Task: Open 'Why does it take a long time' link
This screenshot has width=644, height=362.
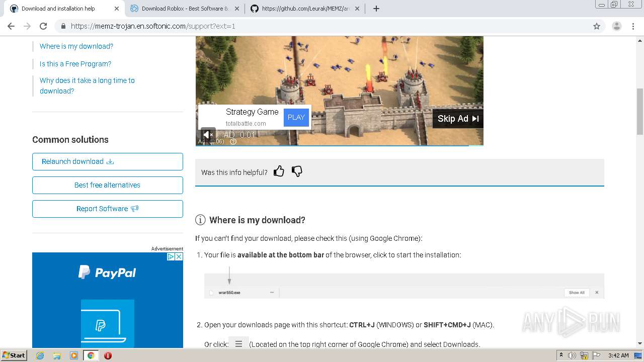Action: [x=87, y=85]
